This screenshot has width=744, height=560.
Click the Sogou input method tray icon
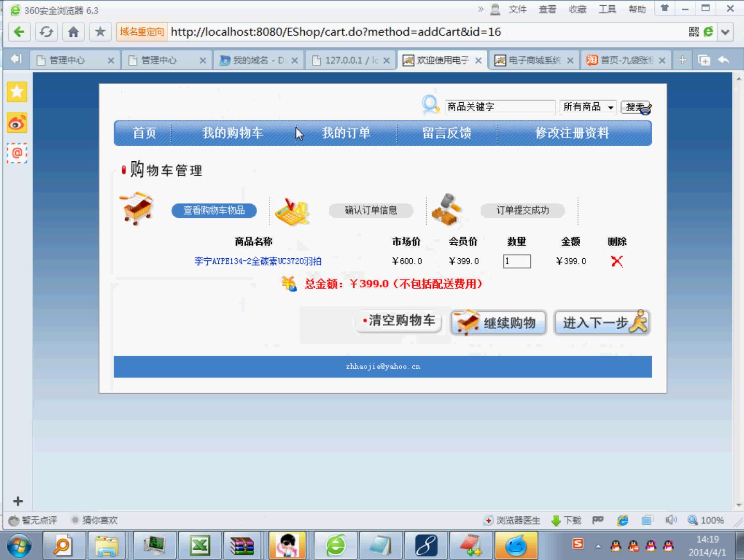tap(578, 544)
